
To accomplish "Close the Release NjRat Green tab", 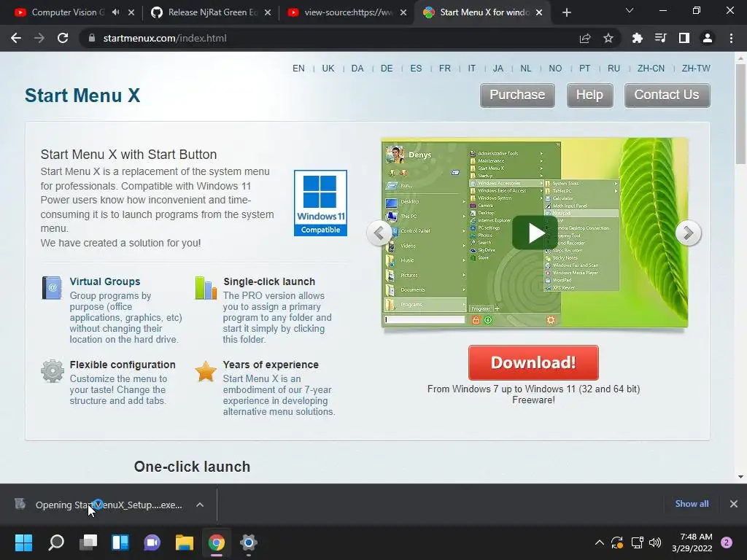I will [x=268, y=12].
